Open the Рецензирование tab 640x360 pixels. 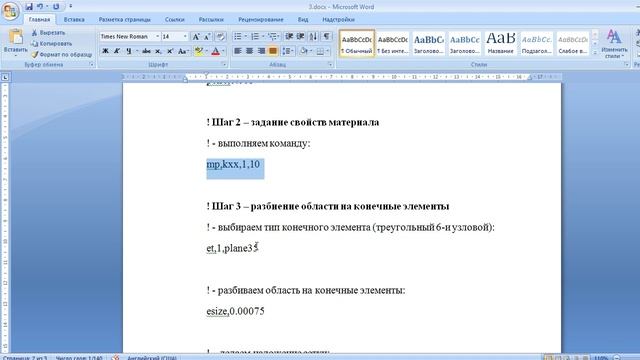261,19
